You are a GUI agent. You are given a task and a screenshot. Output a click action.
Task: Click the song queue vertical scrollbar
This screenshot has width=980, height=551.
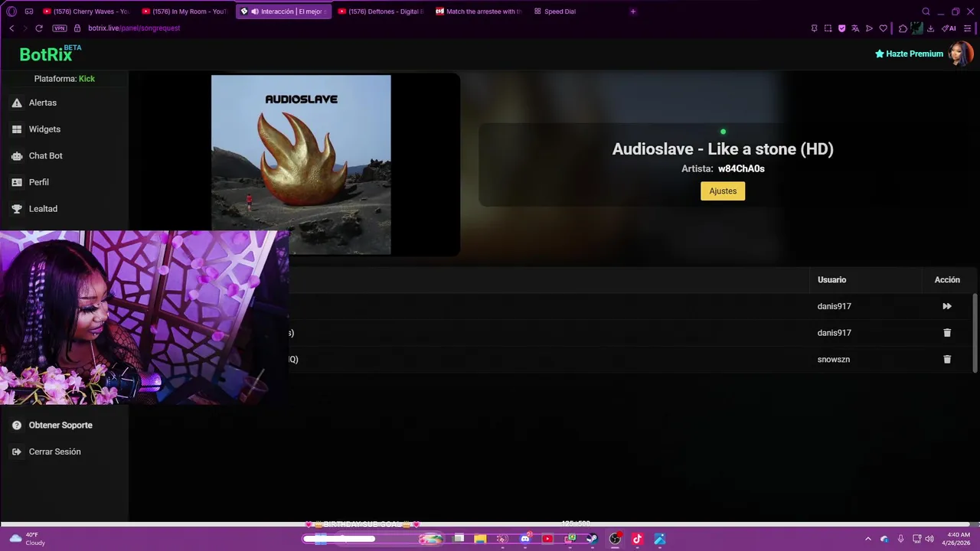[x=975, y=333]
